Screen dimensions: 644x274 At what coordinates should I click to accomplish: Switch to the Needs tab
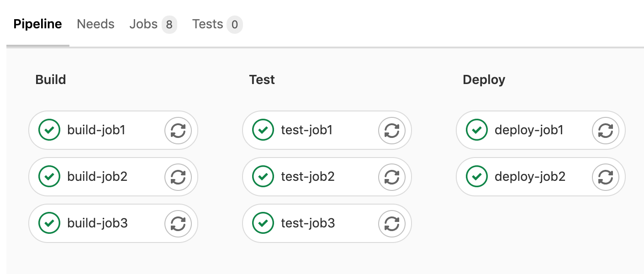[95, 24]
